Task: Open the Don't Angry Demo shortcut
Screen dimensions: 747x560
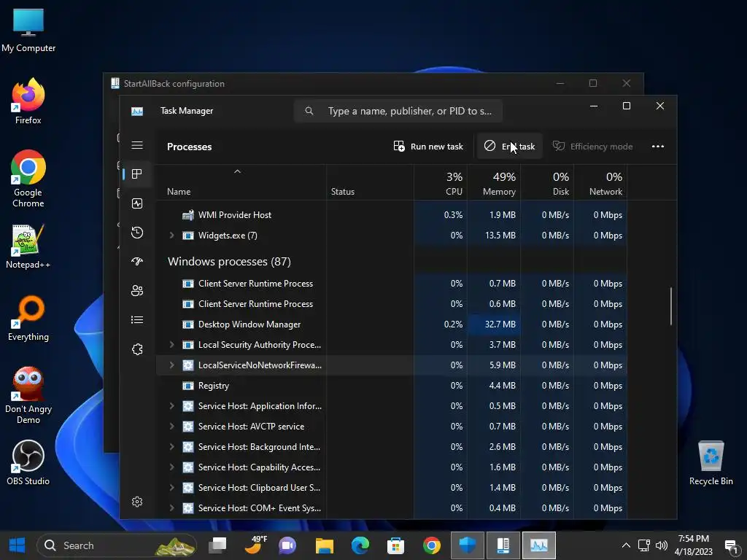Action: pos(28,396)
